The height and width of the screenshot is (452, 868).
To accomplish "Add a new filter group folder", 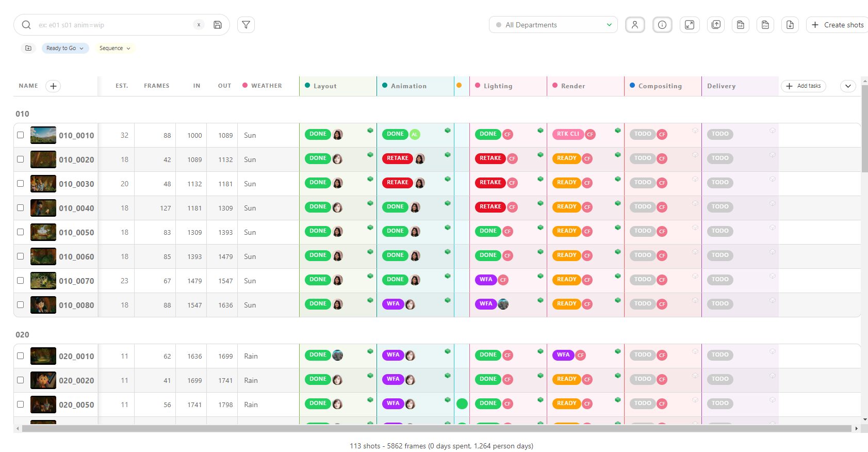I will (x=28, y=48).
